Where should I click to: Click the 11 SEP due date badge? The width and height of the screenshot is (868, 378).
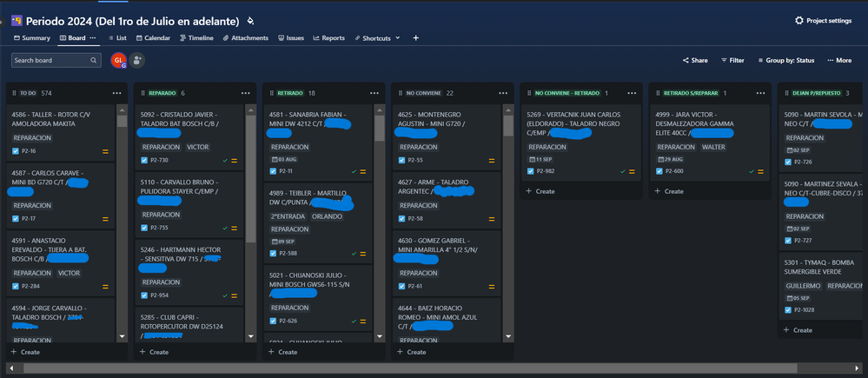[540, 159]
